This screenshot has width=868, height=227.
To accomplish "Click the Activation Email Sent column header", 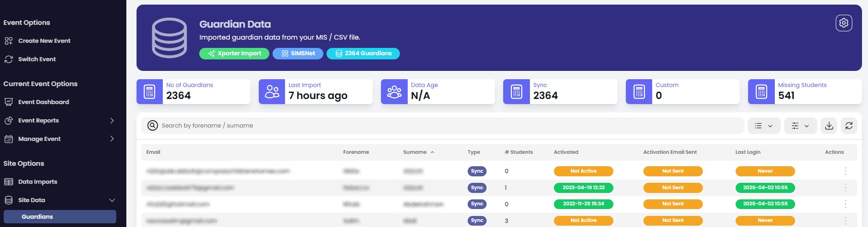I will coord(670,152).
